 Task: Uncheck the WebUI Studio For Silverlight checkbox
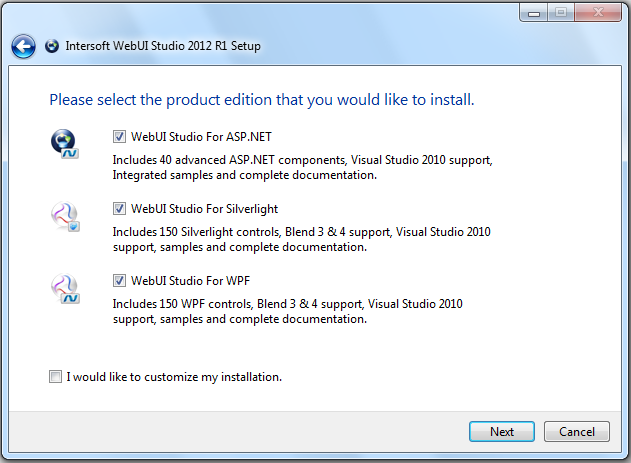[120, 209]
